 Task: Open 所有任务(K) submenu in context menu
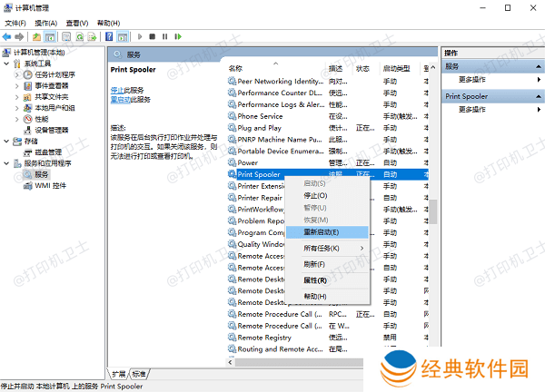pyautogui.click(x=322, y=248)
